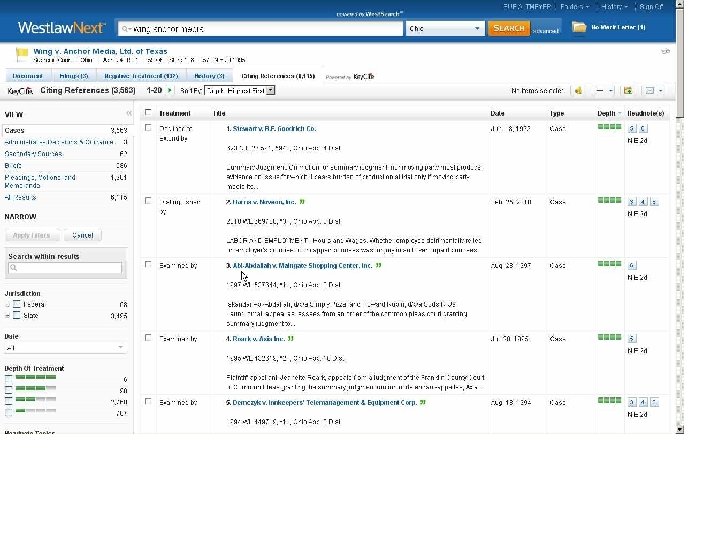Image resolution: width=720 pixels, height=540 pixels.
Task: Click first headnote badge in Harris v. Nexeon row
Action: point(632,202)
